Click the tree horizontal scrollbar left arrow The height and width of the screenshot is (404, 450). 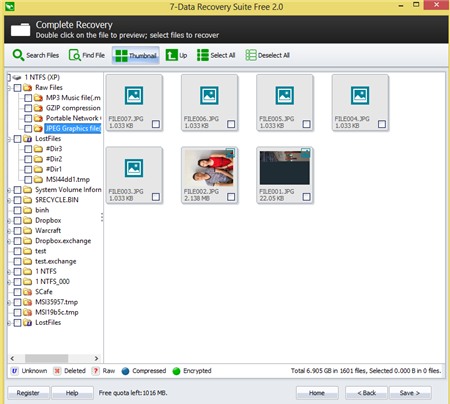[x=12, y=358]
